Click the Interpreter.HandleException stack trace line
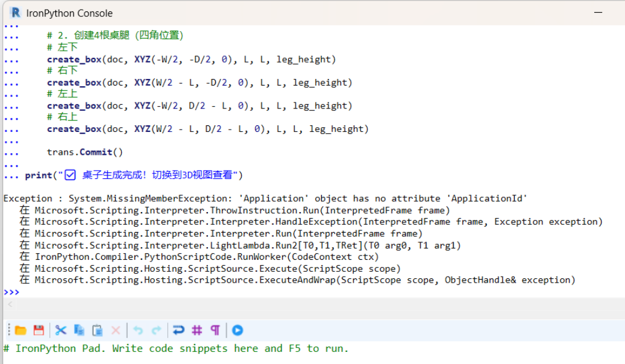The image size is (625, 364). pos(311,222)
